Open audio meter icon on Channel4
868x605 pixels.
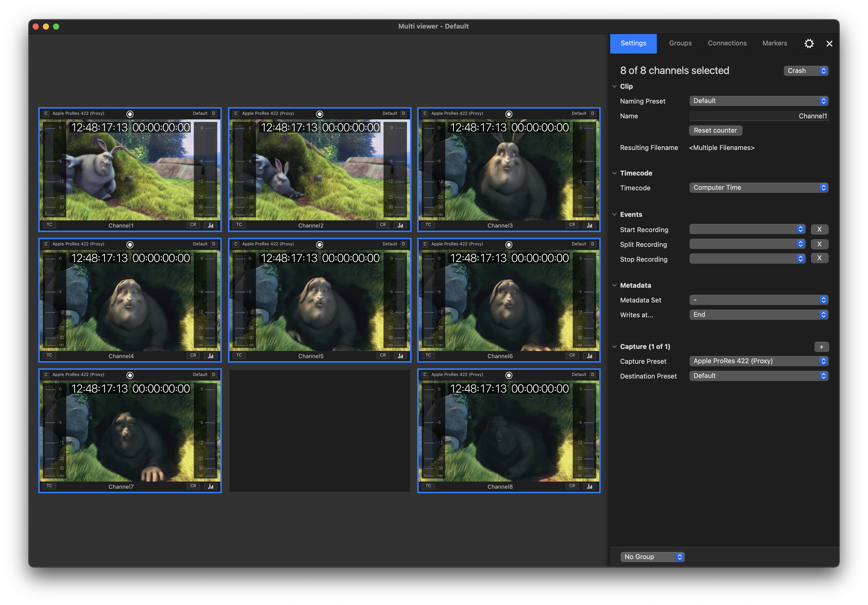(211, 356)
